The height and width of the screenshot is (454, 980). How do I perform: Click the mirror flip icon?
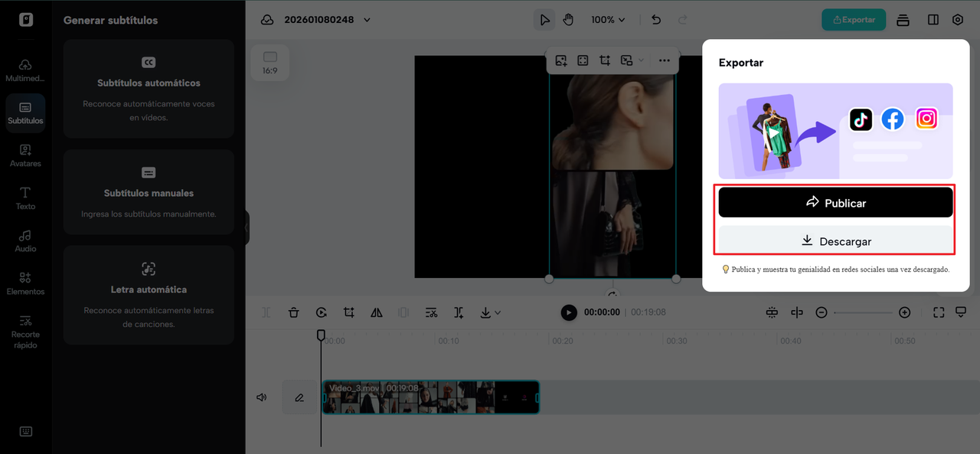(377, 312)
